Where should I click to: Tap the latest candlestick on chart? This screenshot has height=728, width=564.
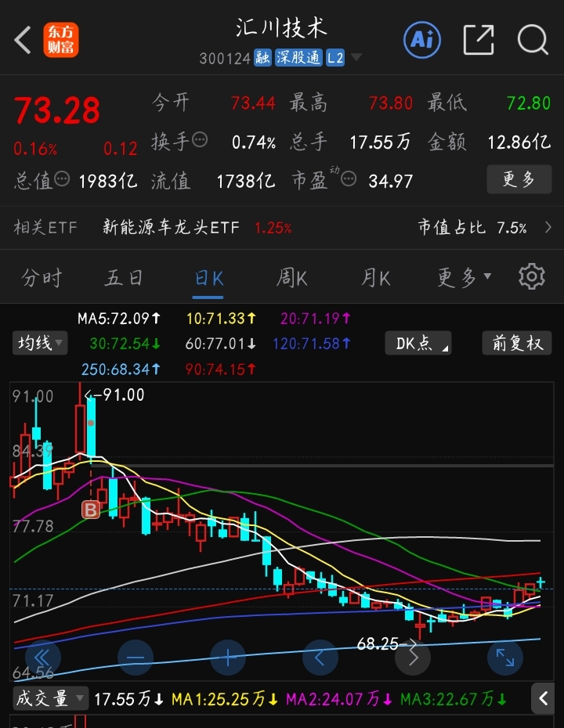tap(540, 583)
